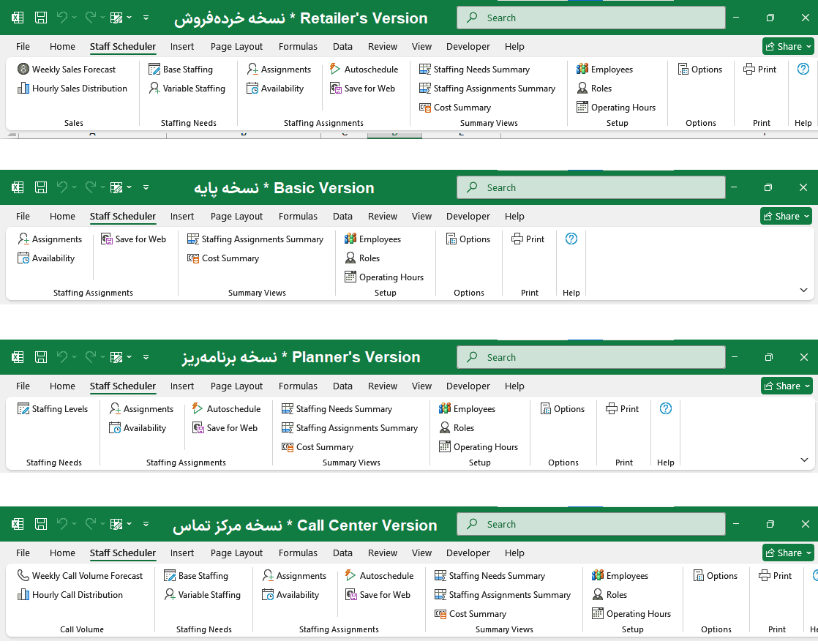
Task: Customize Quick Access Toolbar in Retailer's Version
Action: tap(146, 18)
